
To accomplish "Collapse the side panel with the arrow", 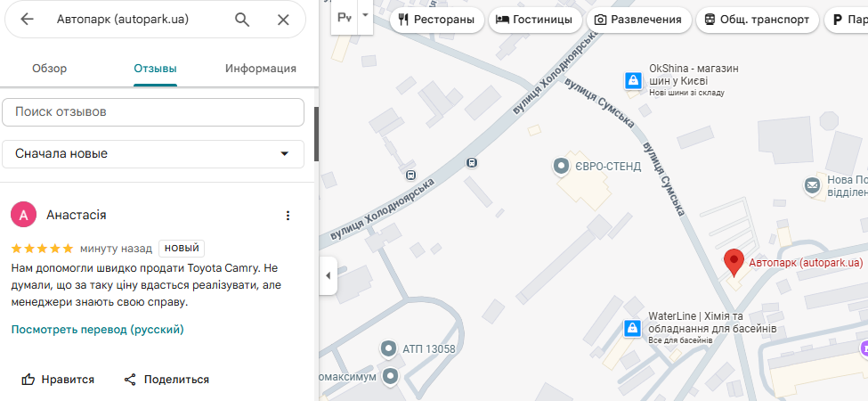I will point(328,275).
